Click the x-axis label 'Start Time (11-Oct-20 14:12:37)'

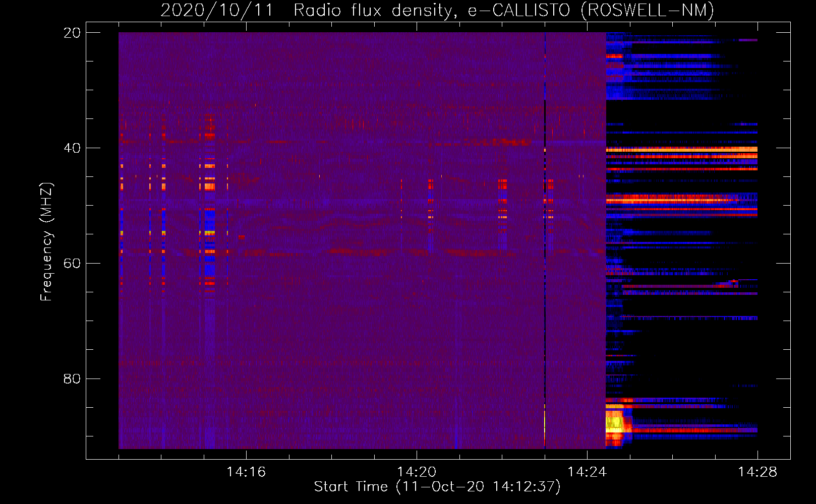click(x=437, y=487)
